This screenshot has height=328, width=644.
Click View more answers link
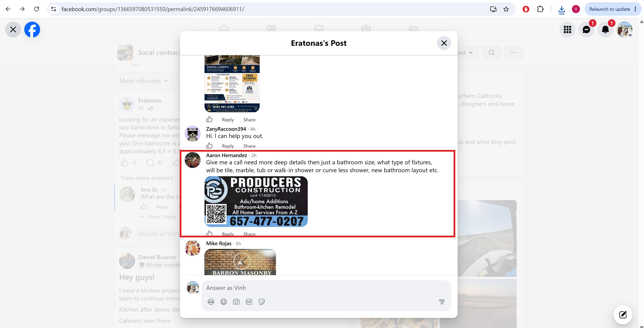pos(147,178)
